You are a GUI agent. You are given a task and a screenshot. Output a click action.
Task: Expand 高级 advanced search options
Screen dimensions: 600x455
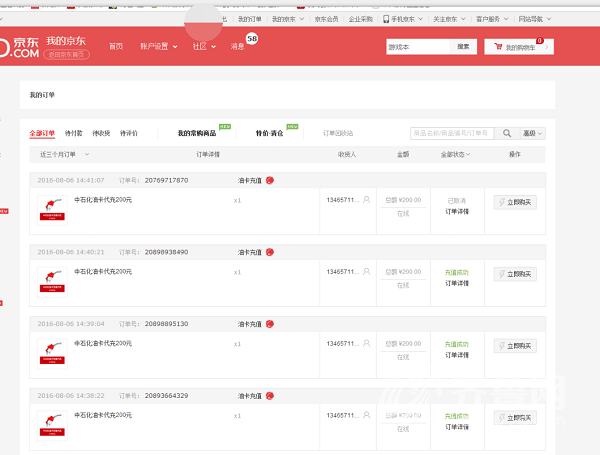pos(532,133)
